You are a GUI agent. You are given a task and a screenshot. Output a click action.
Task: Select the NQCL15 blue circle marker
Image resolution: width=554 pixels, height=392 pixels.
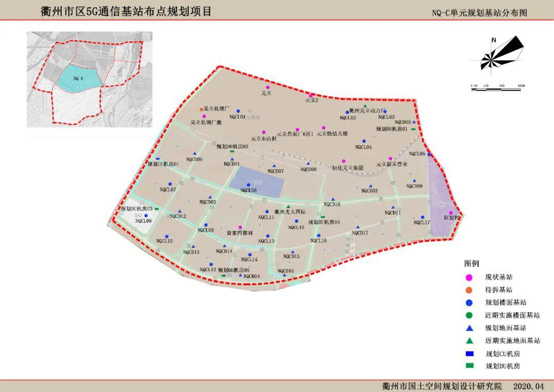pos(296,222)
